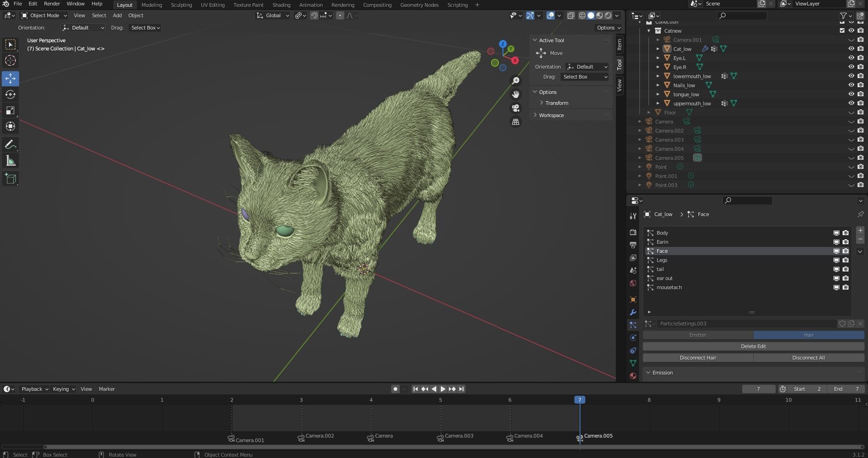Select the Annotate tool
The image size is (868, 458).
(10, 145)
